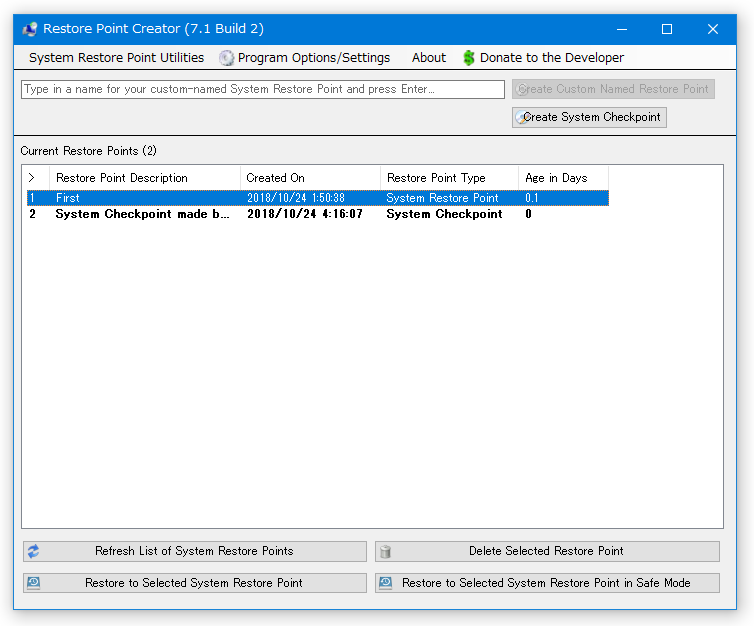Click the arrow column header in list
This screenshot has width=754, height=626.
(x=36, y=178)
